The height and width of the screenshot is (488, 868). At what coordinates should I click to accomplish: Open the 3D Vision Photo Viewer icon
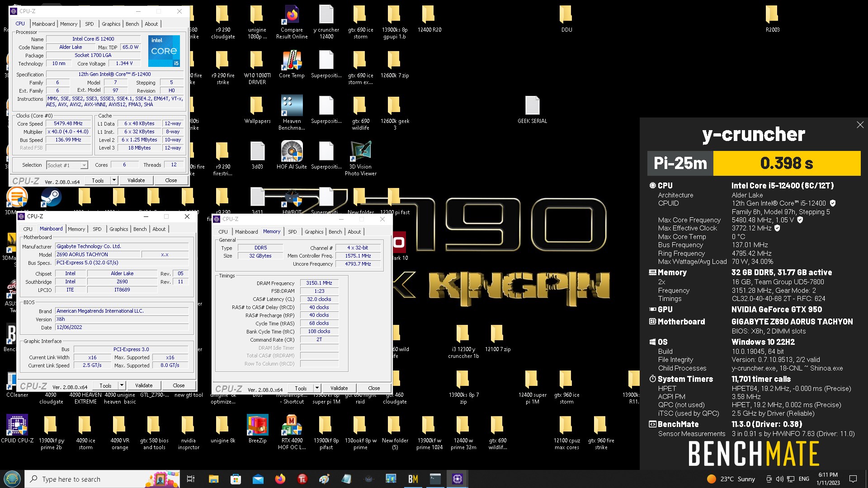pyautogui.click(x=360, y=158)
